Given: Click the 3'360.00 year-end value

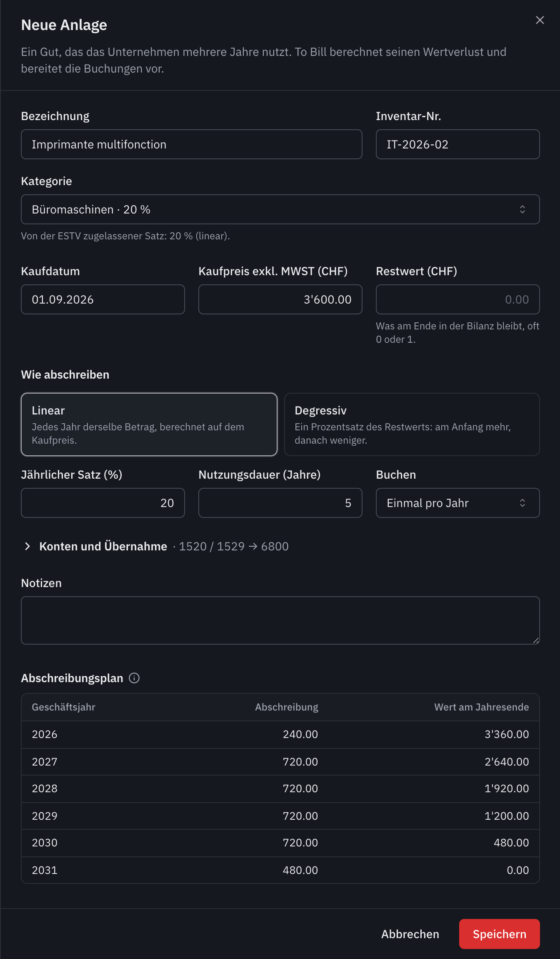Looking at the screenshot, I should click(507, 734).
